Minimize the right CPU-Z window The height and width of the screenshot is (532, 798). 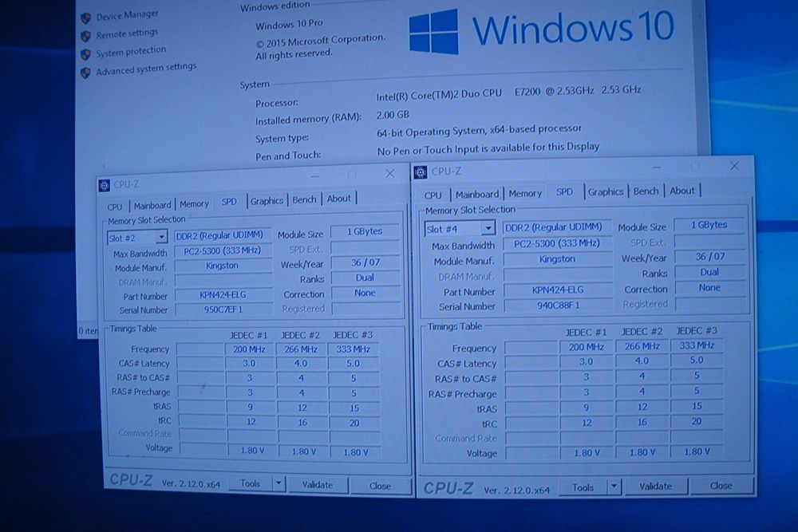[657, 167]
